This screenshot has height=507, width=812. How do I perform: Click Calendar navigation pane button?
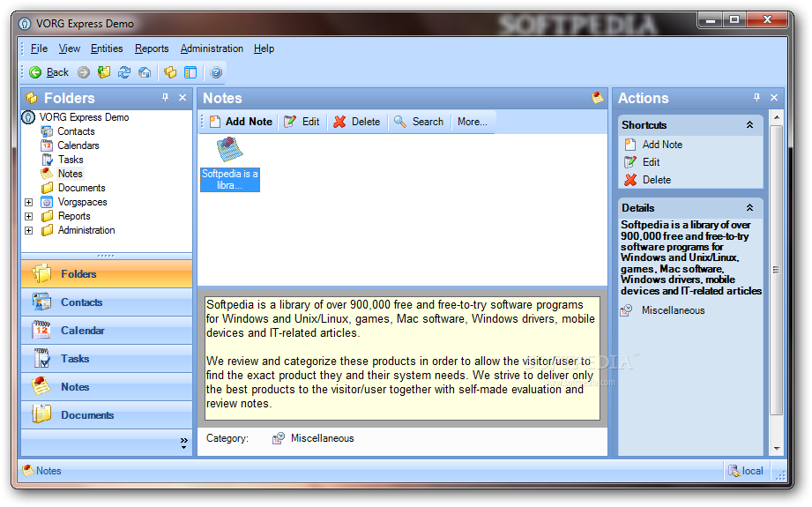(107, 331)
